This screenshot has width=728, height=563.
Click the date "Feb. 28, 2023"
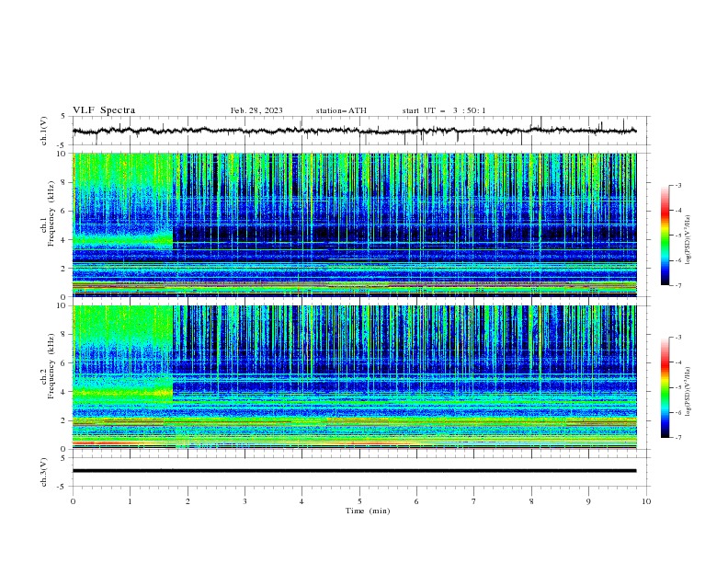coord(256,110)
